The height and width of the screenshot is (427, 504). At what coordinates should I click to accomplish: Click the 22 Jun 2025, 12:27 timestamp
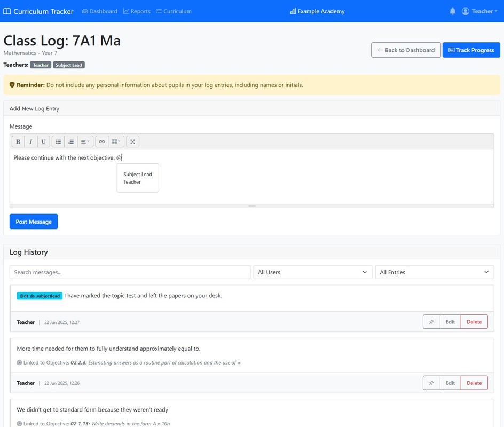coord(62,322)
